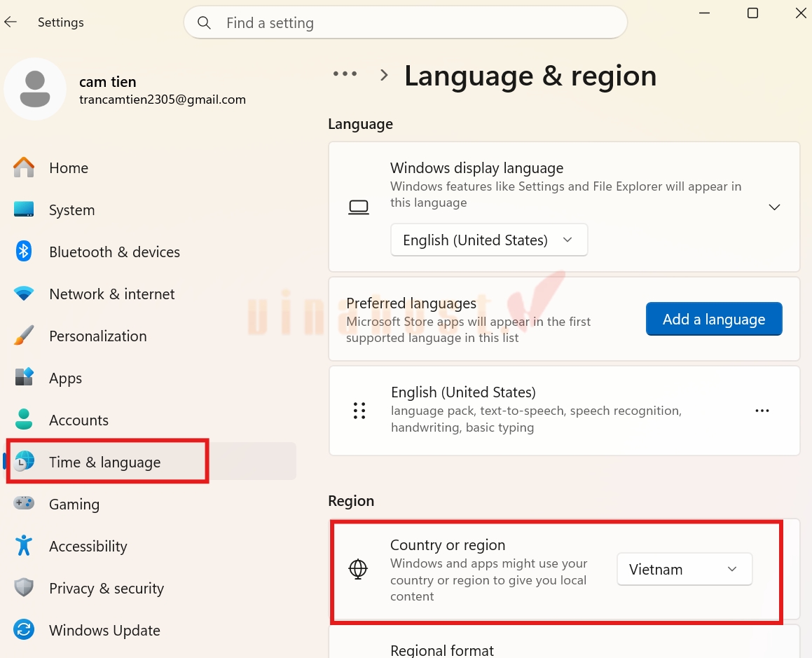
Task: Click the globe icon beside Country or region
Action: pos(358,569)
